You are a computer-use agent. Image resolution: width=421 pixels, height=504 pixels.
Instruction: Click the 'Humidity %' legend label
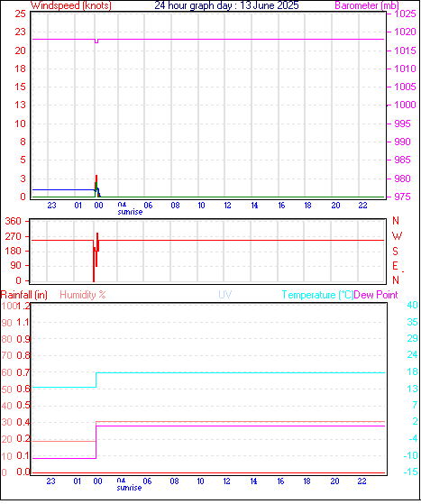(x=83, y=295)
